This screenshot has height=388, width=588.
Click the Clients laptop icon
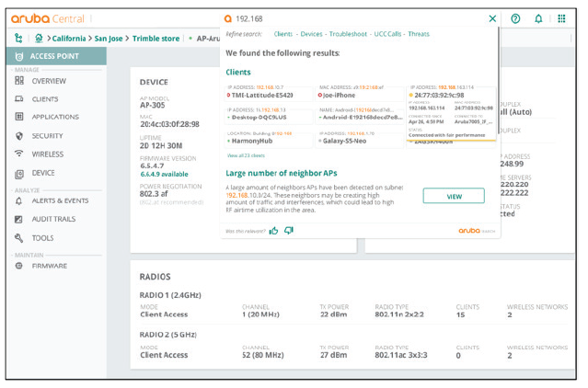pos(19,99)
